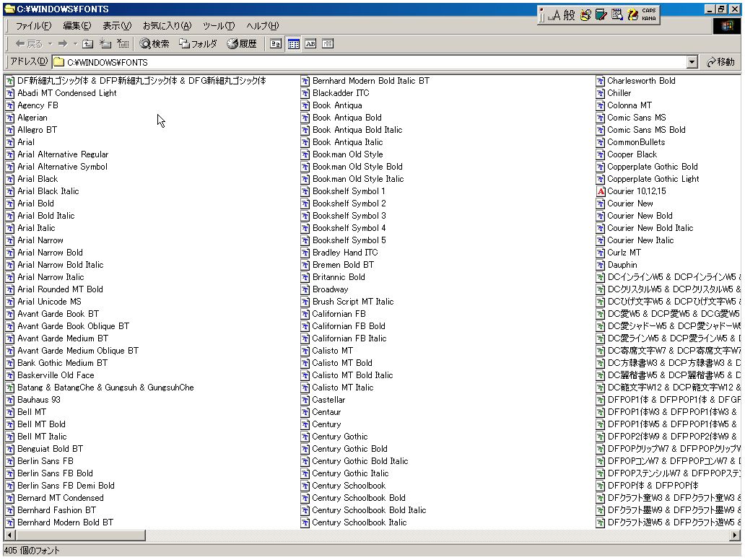Select the Chiller font icon
Viewport: 745px width, 560px height.
(601, 93)
